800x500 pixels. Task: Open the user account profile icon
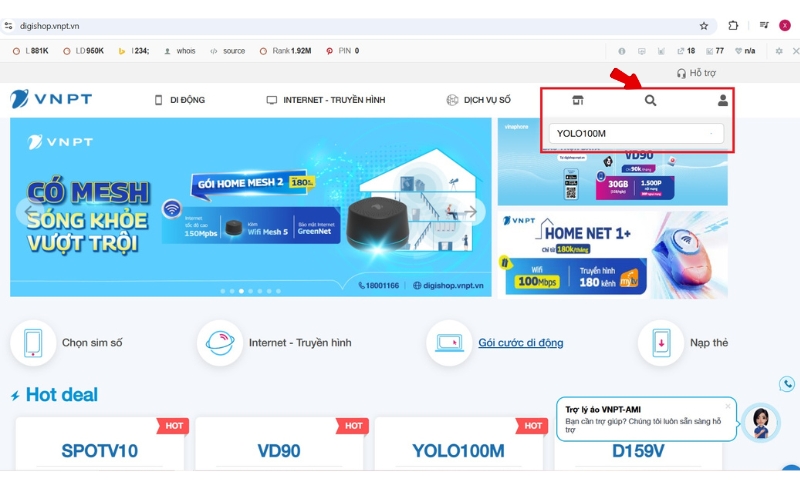pos(722,101)
